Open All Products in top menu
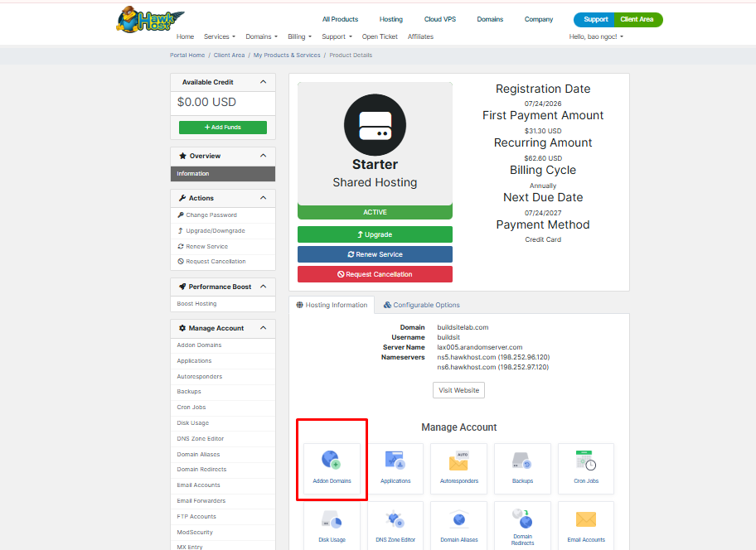The width and height of the screenshot is (756, 550). [340, 19]
